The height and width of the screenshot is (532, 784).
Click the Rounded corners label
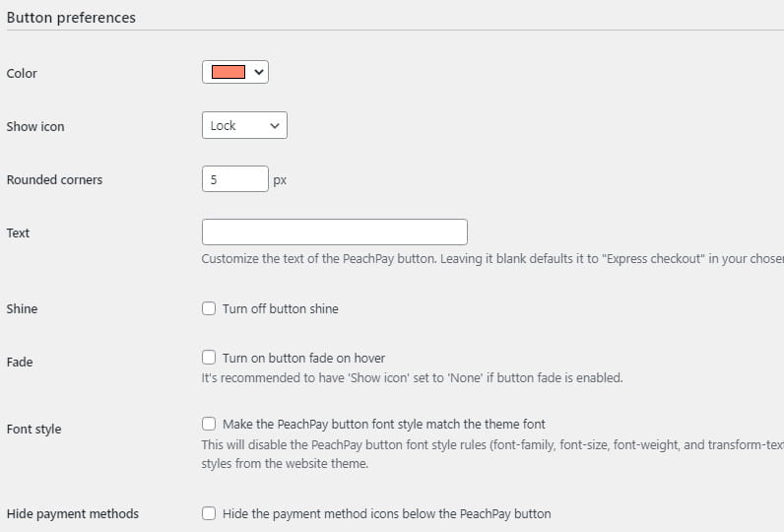[x=54, y=179]
